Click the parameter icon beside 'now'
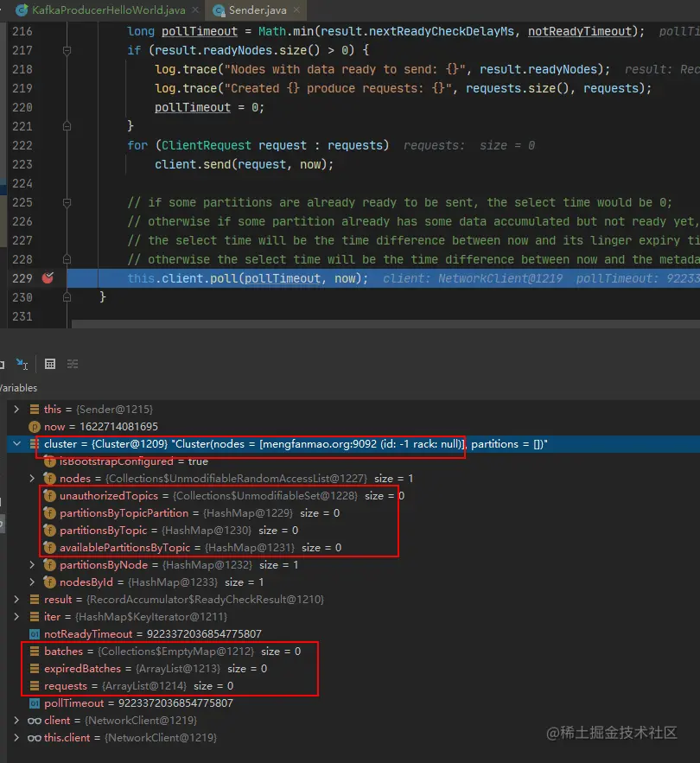 [x=34, y=427]
